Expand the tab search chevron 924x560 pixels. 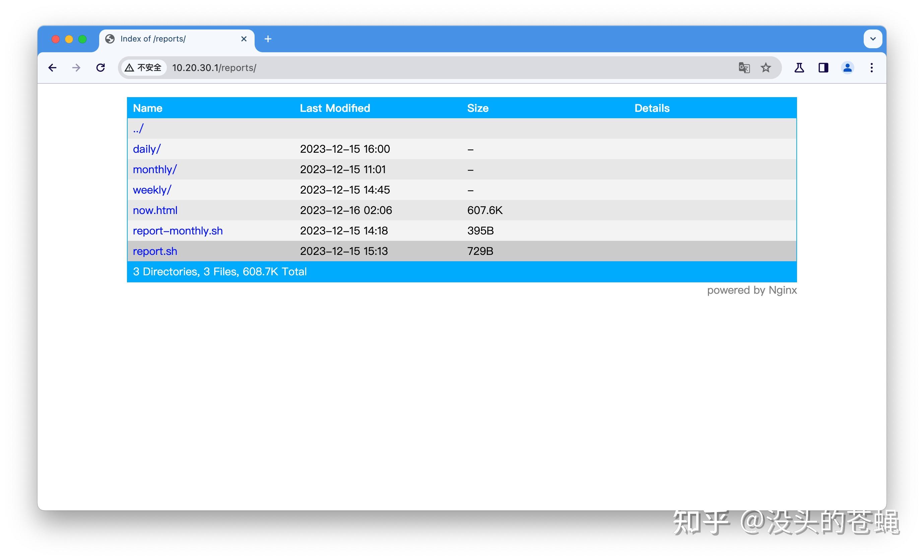[873, 39]
